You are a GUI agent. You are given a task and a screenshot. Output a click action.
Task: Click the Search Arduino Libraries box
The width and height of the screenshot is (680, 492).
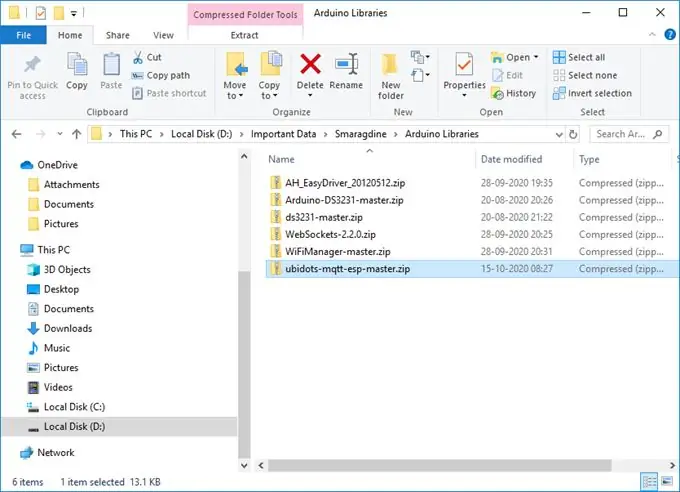tap(628, 134)
